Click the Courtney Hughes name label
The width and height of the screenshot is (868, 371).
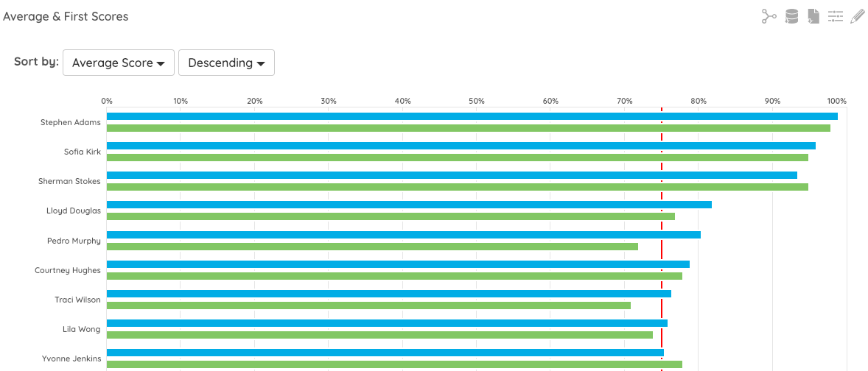[68, 270]
